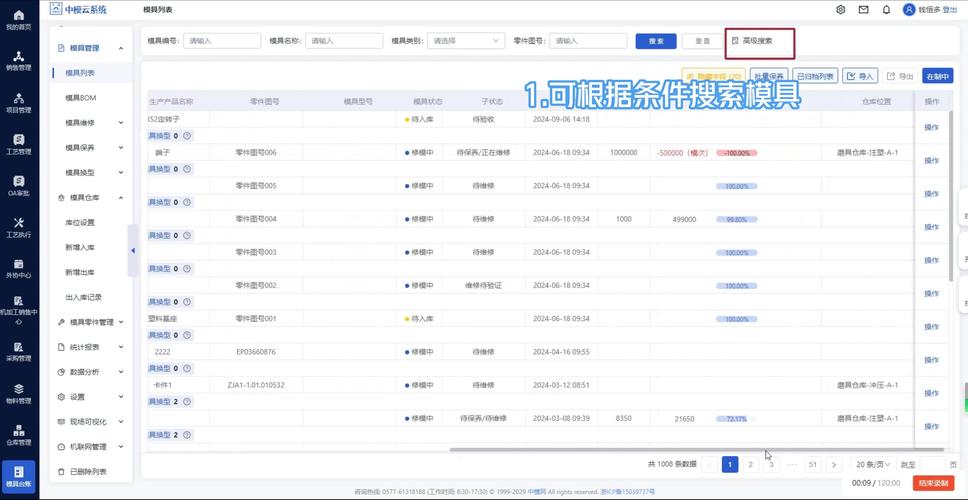Open the 机加工销售中心 module icon

[x=19, y=310]
